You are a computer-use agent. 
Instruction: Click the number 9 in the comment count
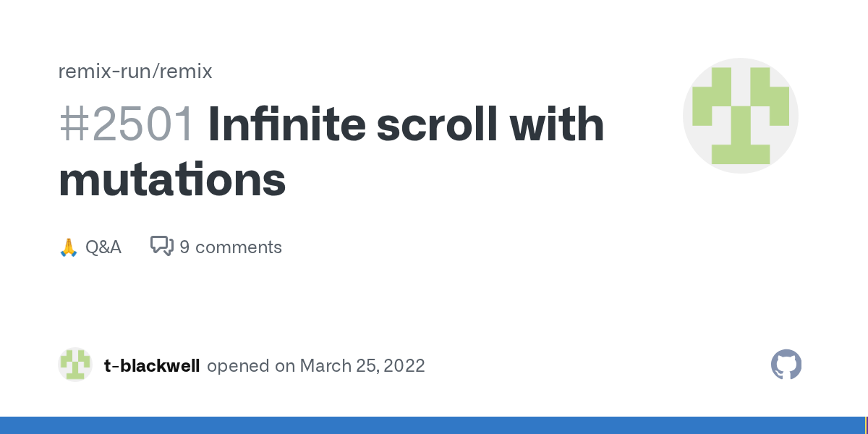(x=184, y=247)
